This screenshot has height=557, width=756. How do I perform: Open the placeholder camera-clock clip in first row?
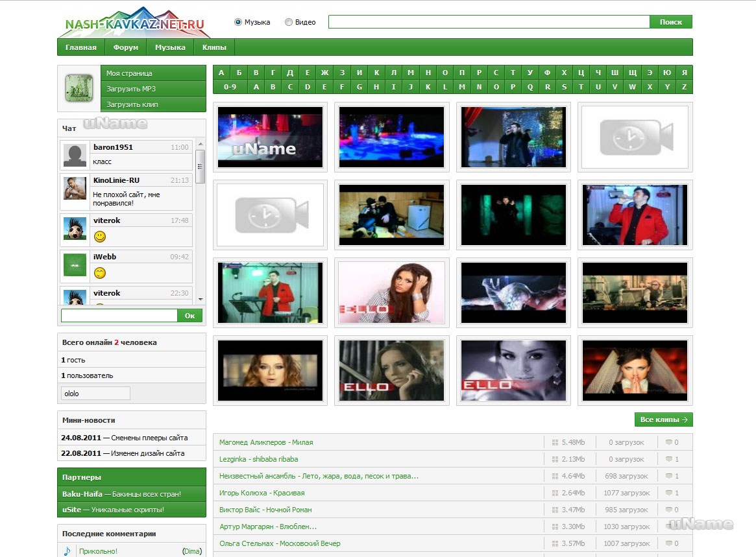(x=635, y=137)
